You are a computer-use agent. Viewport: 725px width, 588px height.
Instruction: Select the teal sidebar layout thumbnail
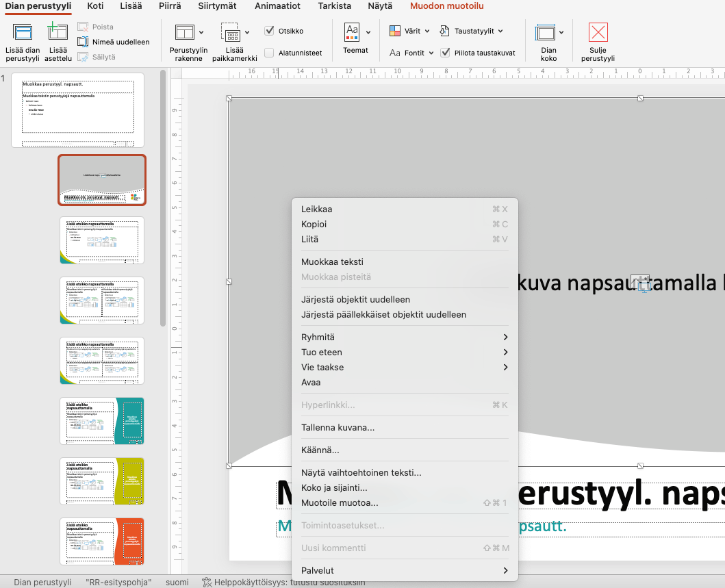click(102, 421)
